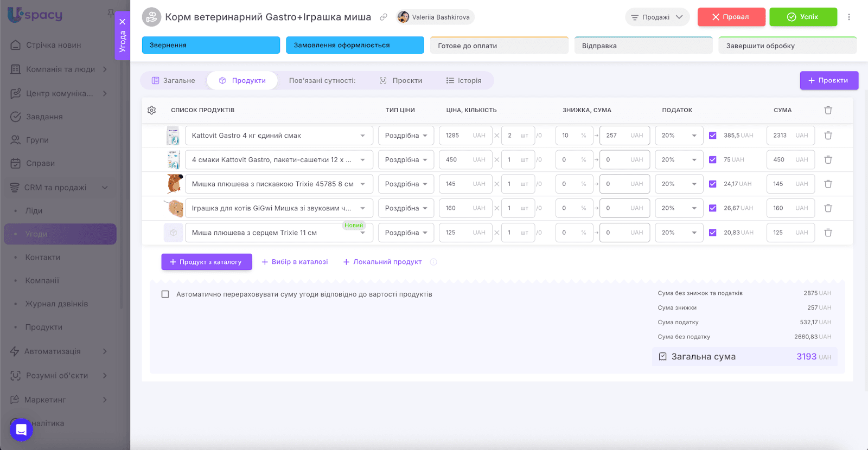Close the Угода side panel with X
868x450 pixels.
(123, 22)
